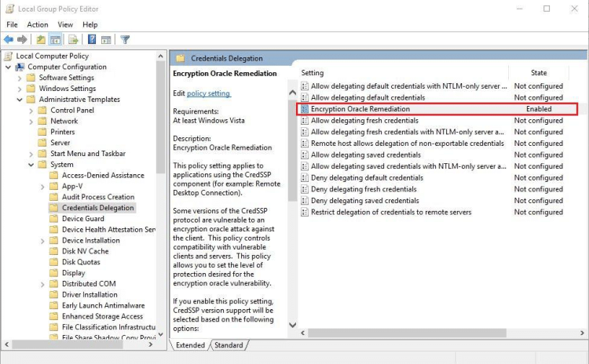Open the View menu
Image resolution: width=589 pixels, height=364 pixels.
point(64,24)
